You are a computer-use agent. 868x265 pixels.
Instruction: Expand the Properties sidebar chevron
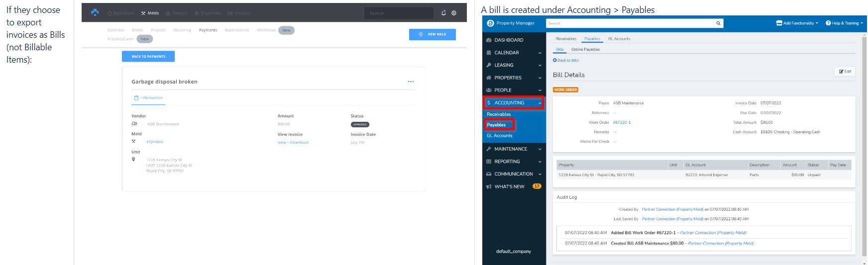point(540,78)
